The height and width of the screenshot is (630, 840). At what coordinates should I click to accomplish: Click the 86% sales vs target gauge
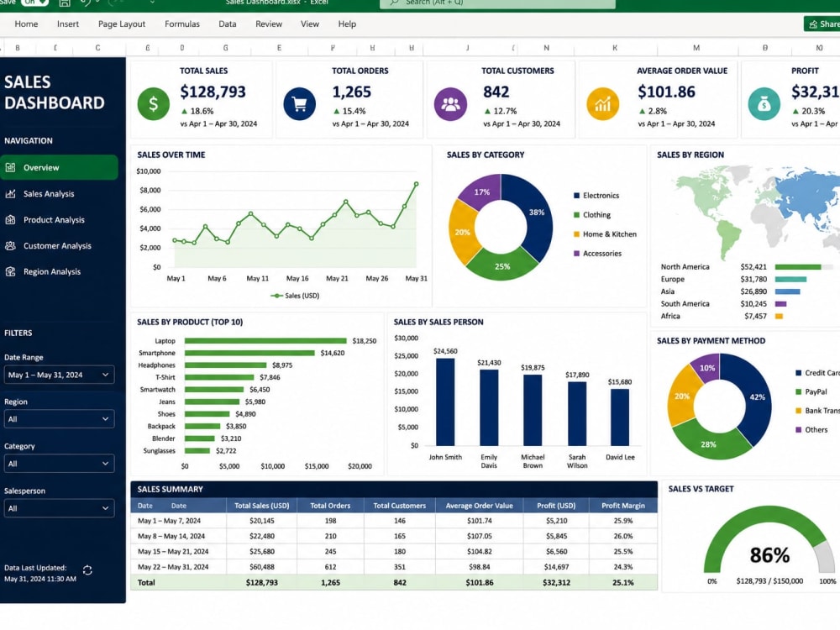[769, 541]
